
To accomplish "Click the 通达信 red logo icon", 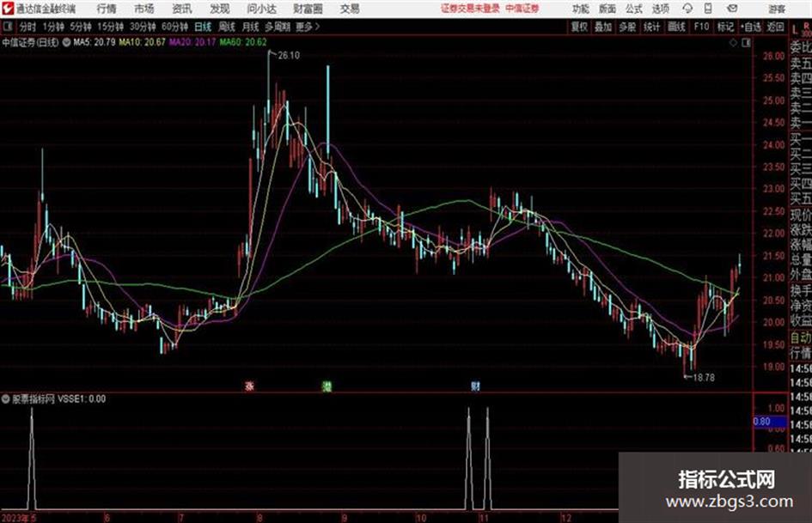I will tap(8, 9).
